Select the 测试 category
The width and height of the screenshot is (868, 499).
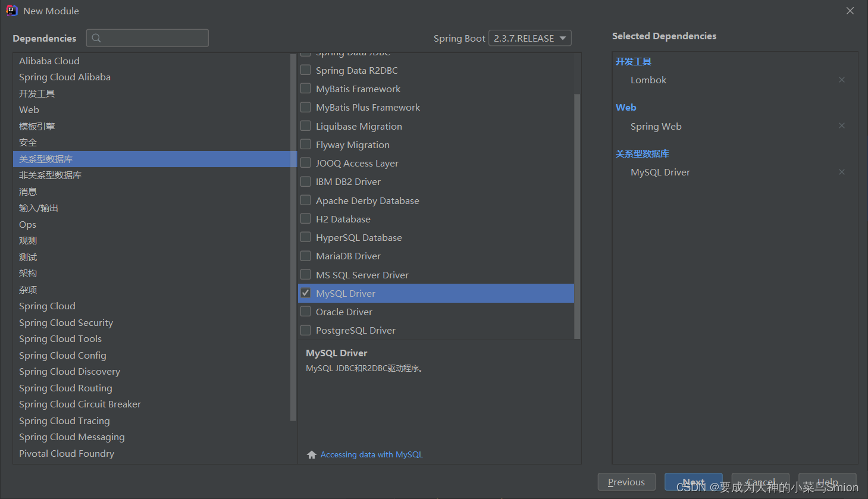pyautogui.click(x=151, y=257)
